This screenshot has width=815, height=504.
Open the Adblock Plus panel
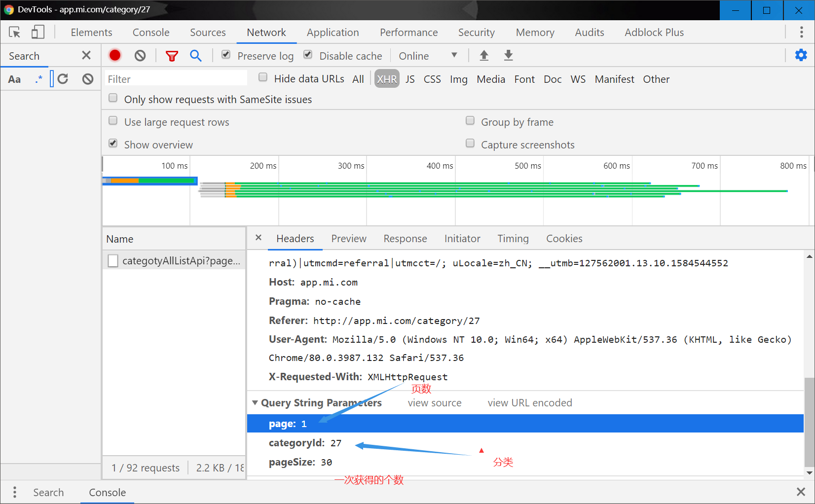coord(654,33)
